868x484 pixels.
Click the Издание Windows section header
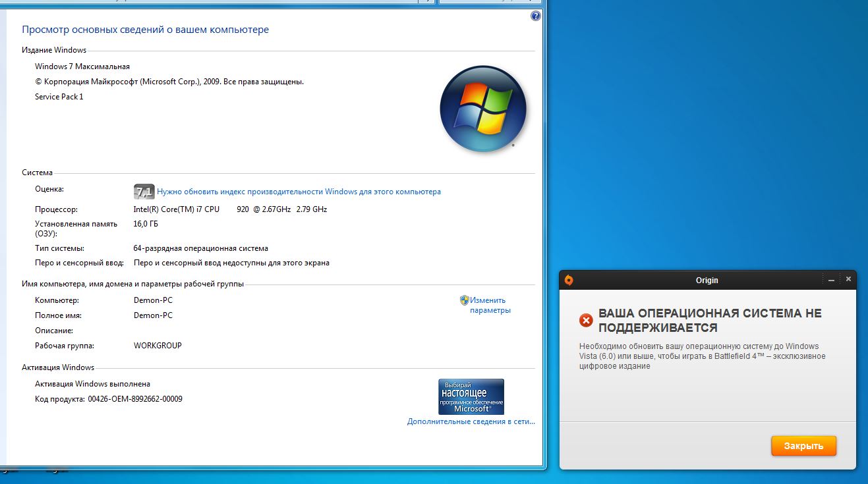[54, 50]
